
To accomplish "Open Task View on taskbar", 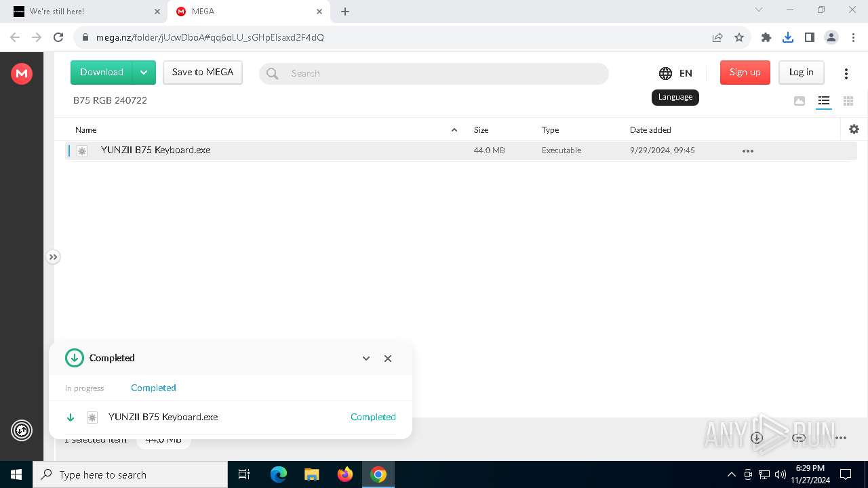I will [244, 474].
